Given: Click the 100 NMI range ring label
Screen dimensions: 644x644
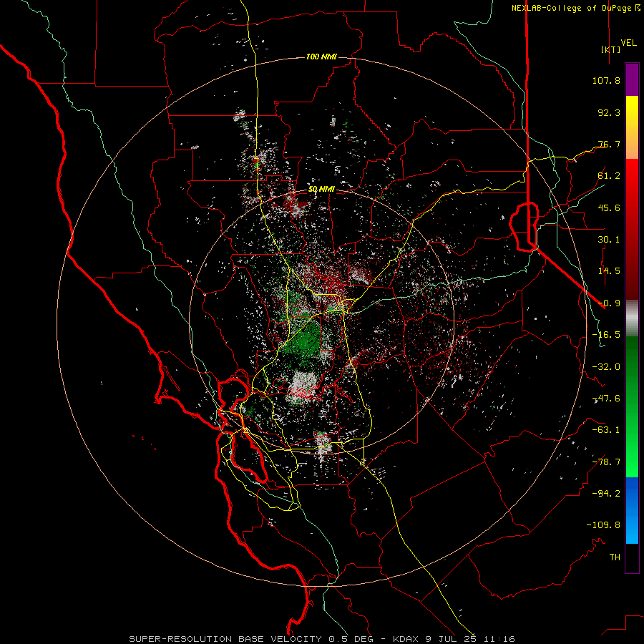Looking at the screenshot, I should (321, 57).
